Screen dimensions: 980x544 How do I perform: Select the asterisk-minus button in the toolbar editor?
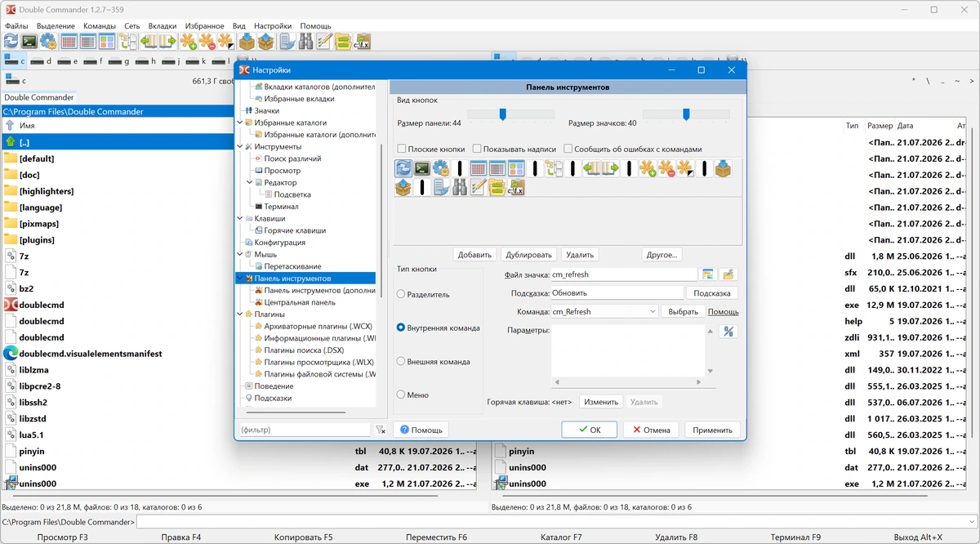pyautogui.click(x=666, y=168)
